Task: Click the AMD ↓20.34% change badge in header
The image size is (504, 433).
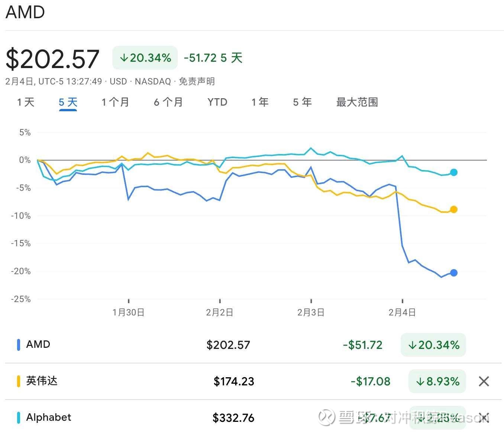Action: [145, 58]
